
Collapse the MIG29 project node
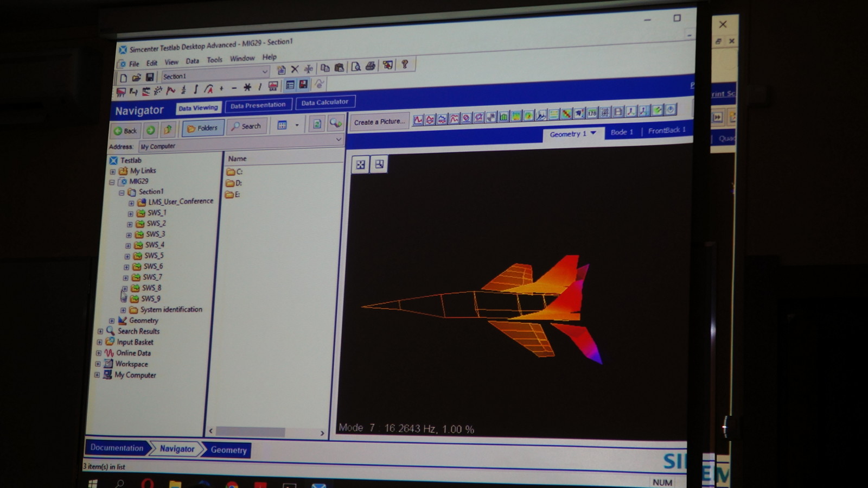pos(112,182)
